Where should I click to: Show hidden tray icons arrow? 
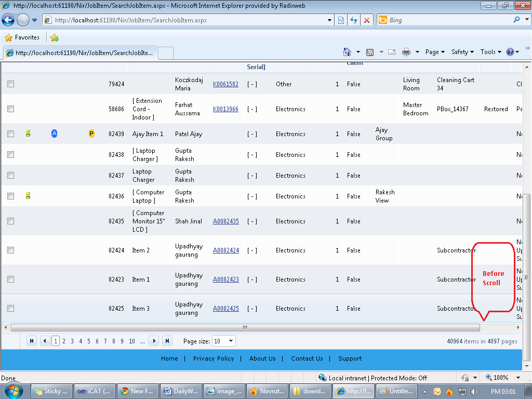(424, 392)
